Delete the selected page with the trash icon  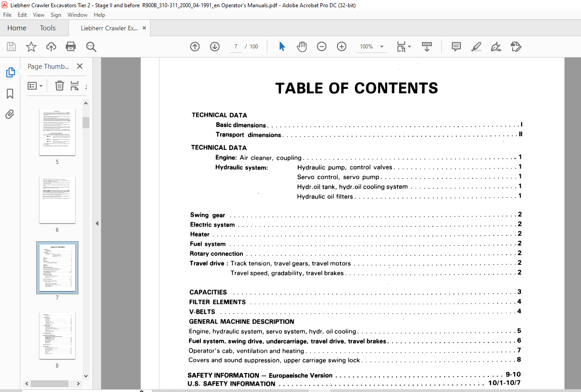tap(59, 86)
